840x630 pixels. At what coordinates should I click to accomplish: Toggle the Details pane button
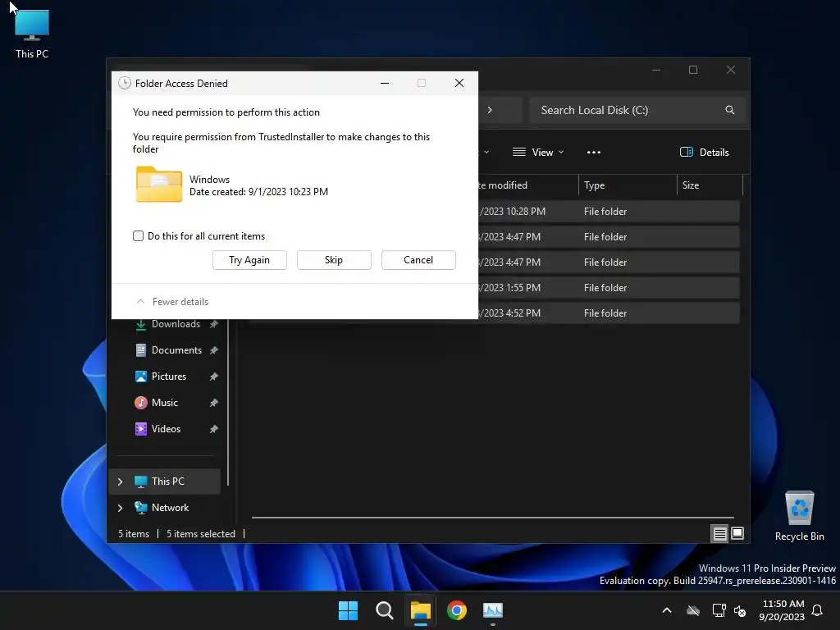(x=705, y=152)
